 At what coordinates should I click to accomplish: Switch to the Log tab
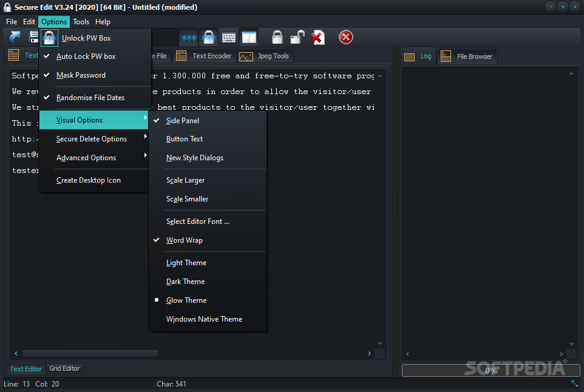click(418, 56)
